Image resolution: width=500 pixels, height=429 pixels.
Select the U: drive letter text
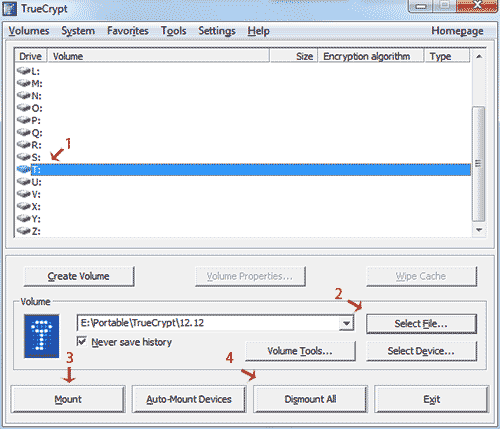[36, 182]
